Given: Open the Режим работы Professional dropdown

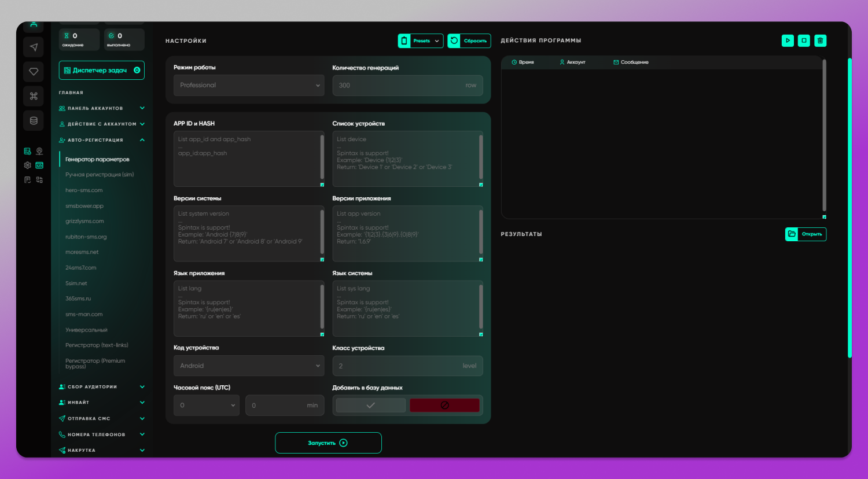Looking at the screenshot, I should 249,85.
